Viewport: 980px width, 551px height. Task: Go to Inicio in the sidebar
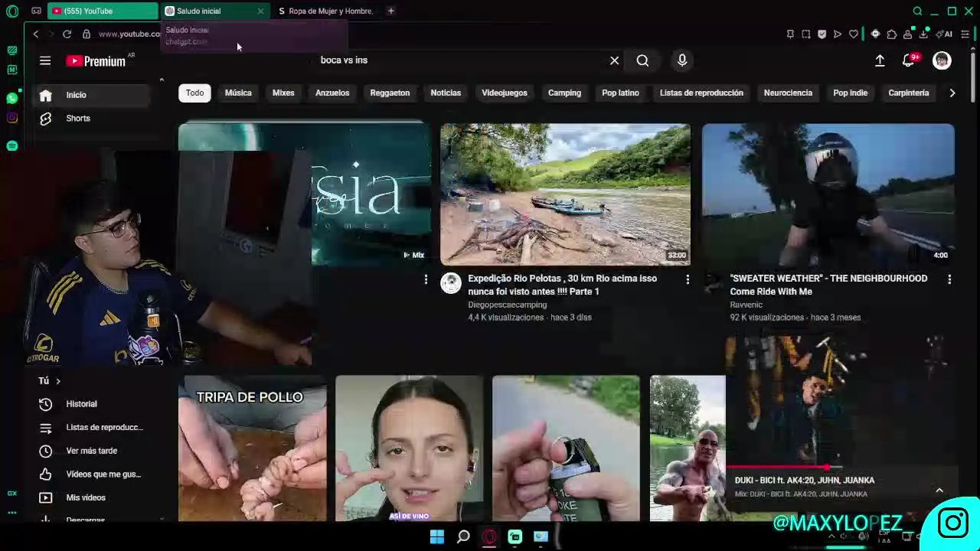92,95
